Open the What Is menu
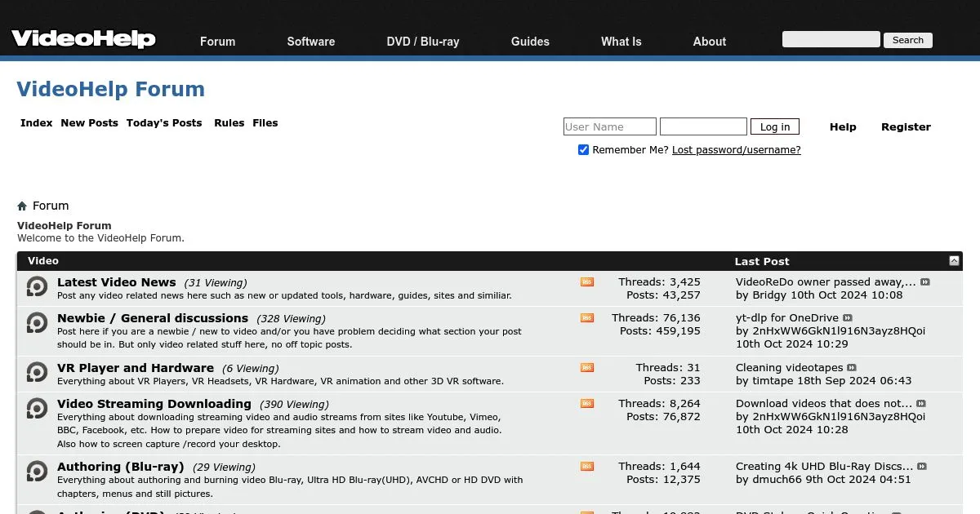 [x=621, y=42]
